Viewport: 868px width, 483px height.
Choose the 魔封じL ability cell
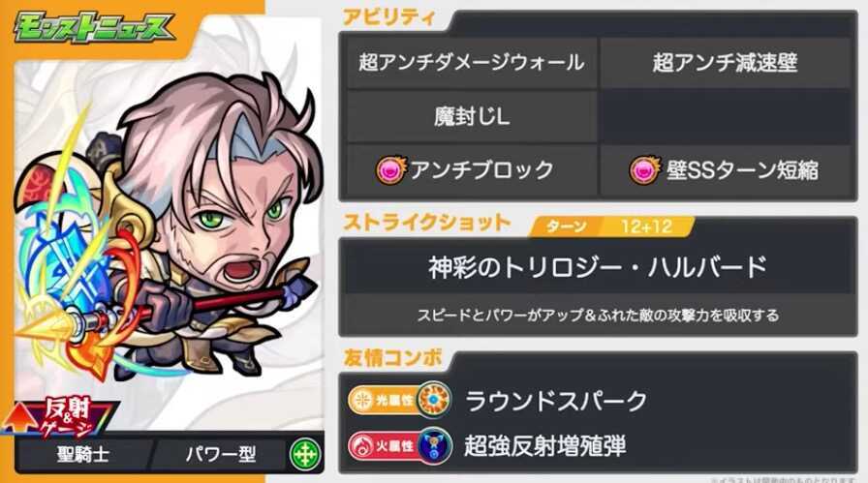pyautogui.click(x=472, y=117)
